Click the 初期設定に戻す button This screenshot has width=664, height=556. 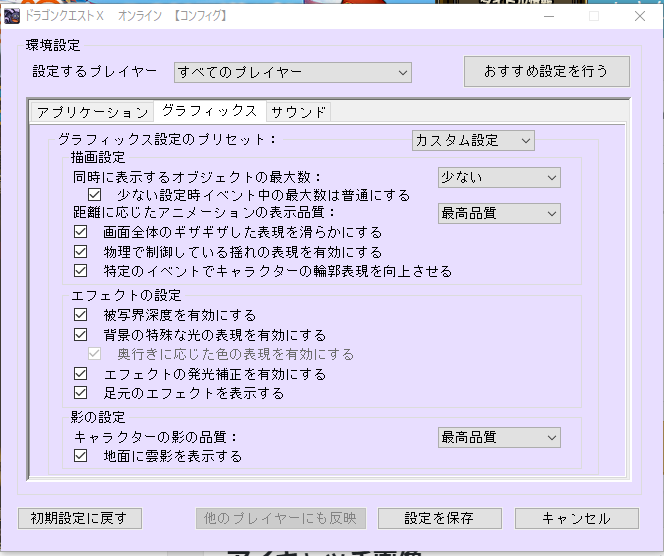coord(80,518)
